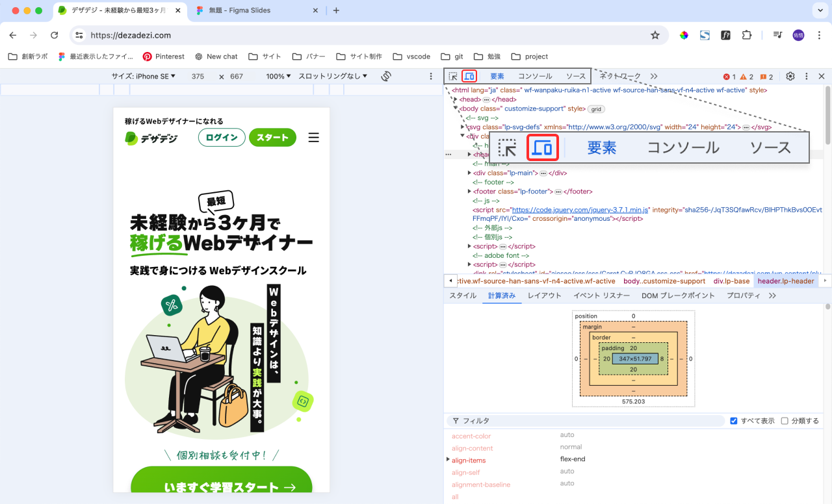Toggle the 分類する checkbox
Image resolution: width=832 pixels, height=504 pixels.
point(785,421)
